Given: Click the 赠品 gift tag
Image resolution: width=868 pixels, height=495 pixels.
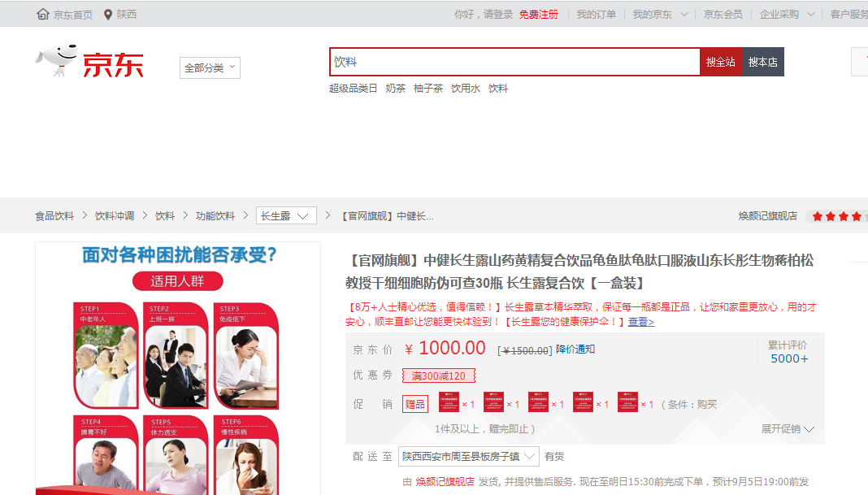Looking at the screenshot, I should (415, 404).
